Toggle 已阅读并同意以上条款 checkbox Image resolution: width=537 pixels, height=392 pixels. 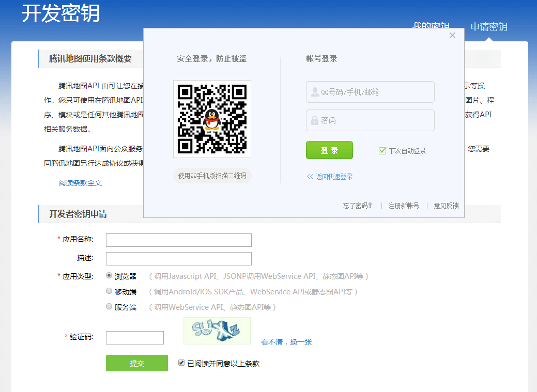click(x=181, y=363)
